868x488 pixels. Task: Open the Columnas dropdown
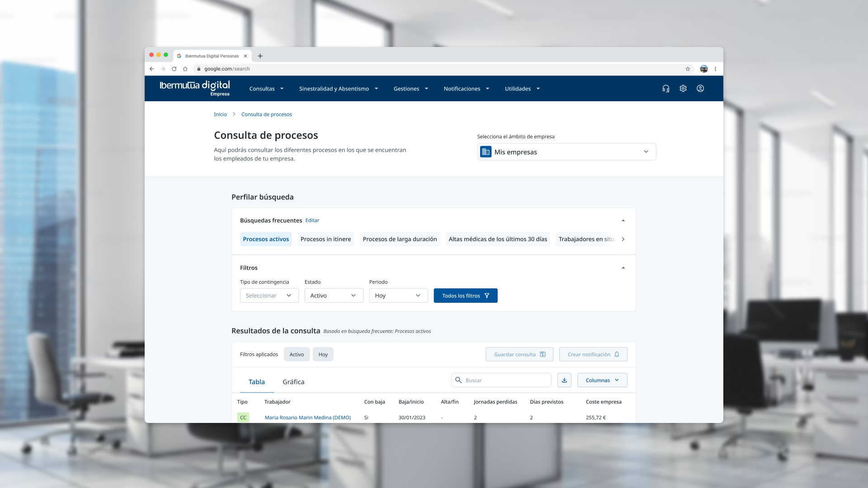click(602, 380)
